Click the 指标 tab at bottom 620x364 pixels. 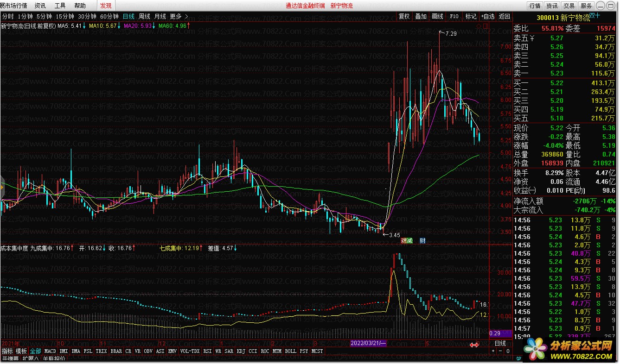click(7, 351)
